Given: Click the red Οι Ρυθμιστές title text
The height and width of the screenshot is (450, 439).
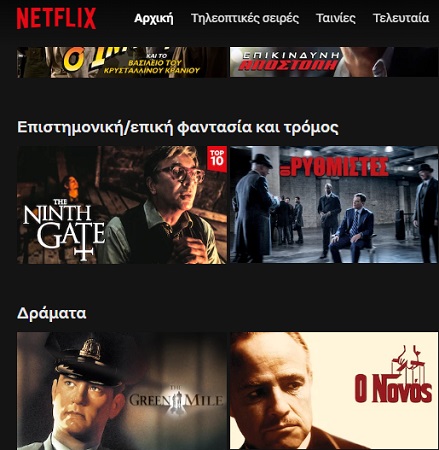Looking at the screenshot, I should 335,166.
